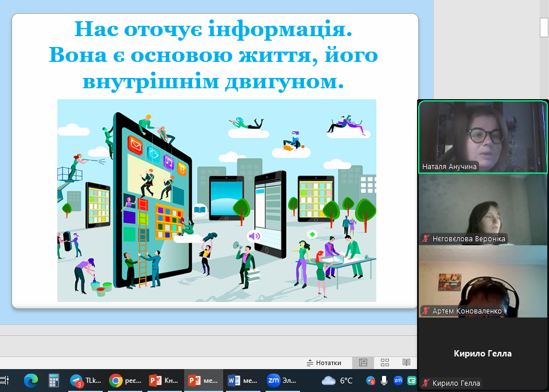Switch to Normal view in status bar
Screen dimensions: 549x392
tap(363, 362)
